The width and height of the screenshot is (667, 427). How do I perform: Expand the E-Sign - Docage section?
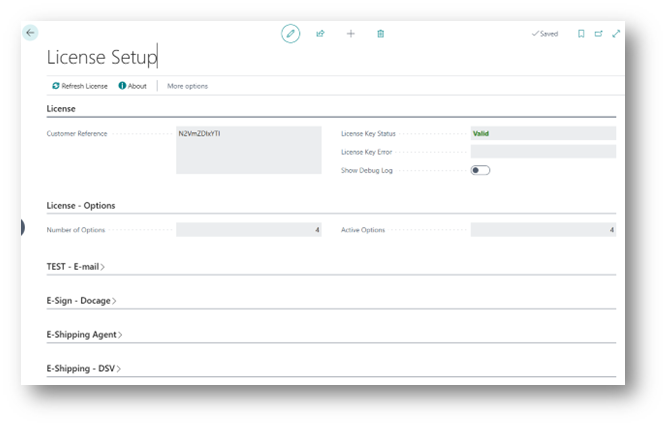(x=82, y=301)
